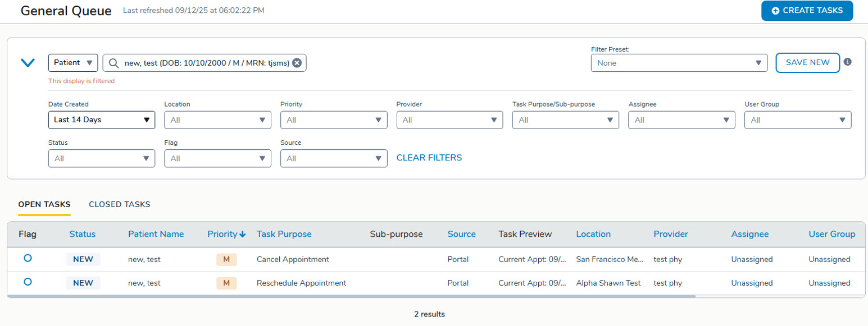Switch to the Closed Tasks tab
The height and width of the screenshot is (326, 868).
click(x=119, y=204)
